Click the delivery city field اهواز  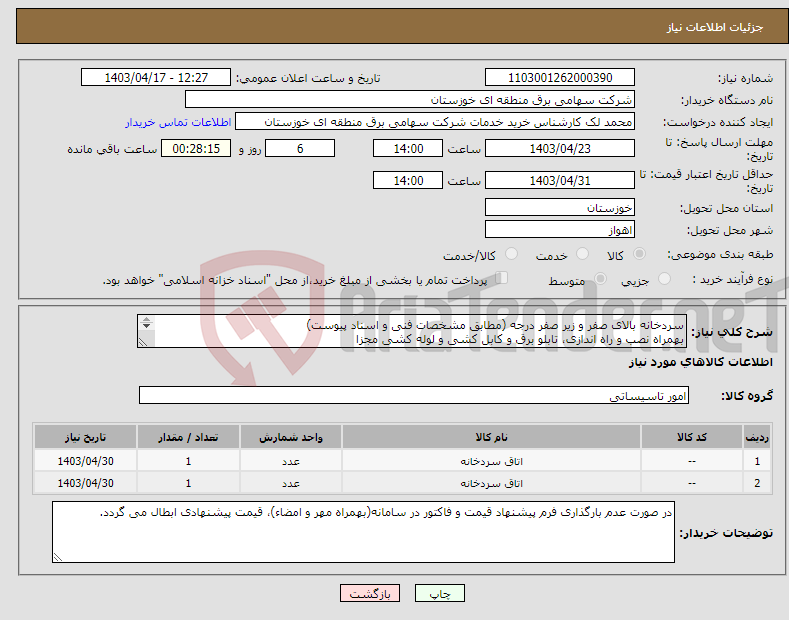560,229
